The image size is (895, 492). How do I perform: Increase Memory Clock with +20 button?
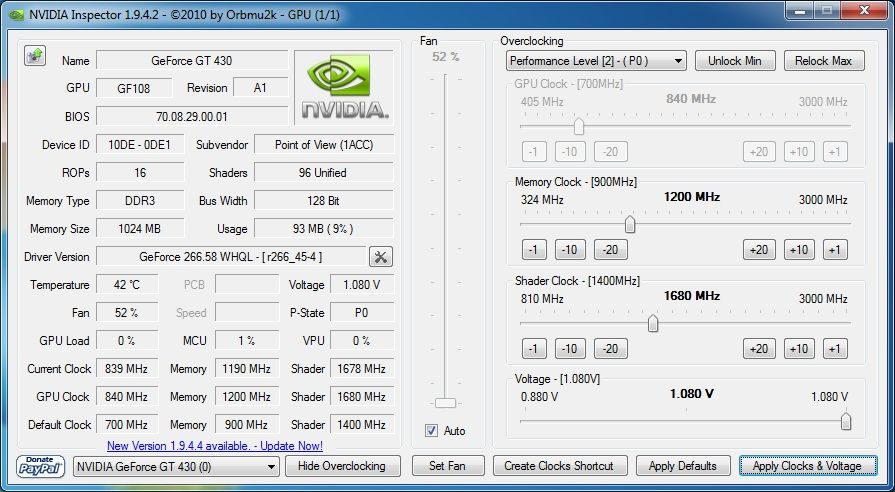(759, 250)
